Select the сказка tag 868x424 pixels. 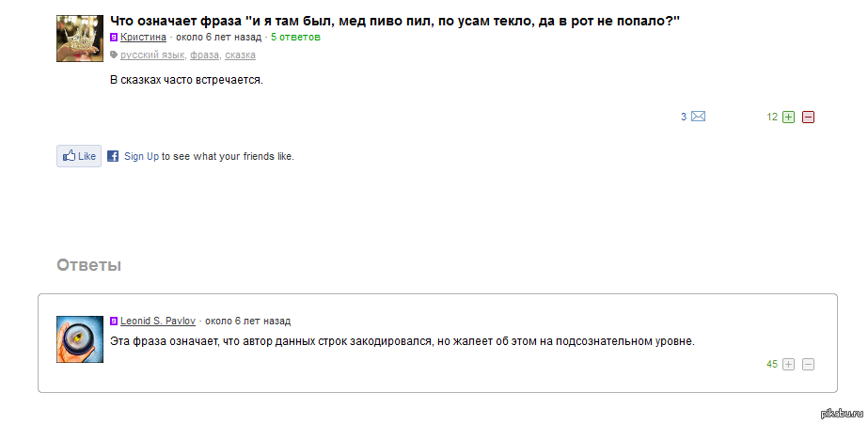[240, 55]
